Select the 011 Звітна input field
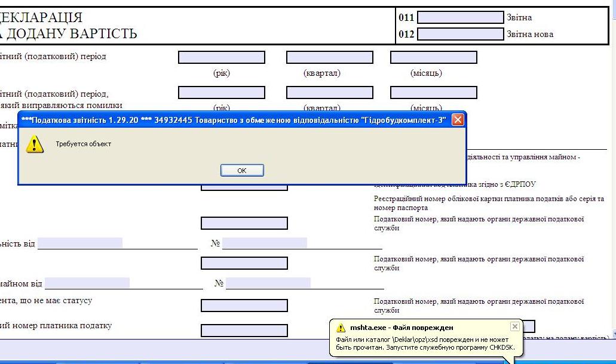The image size is (616, 364). click(460, 17)
